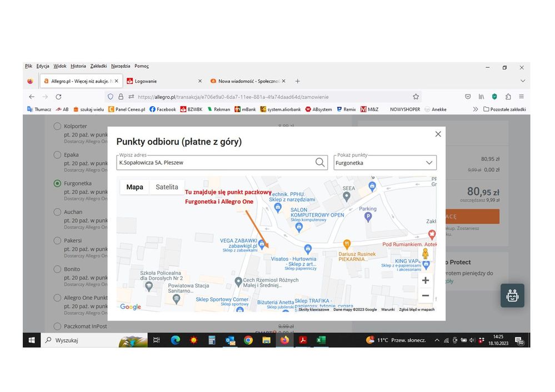The width and height of the screenshot is (555, 392).
Task: Switch to the Logowanie tab
Action: pos(164,81)
